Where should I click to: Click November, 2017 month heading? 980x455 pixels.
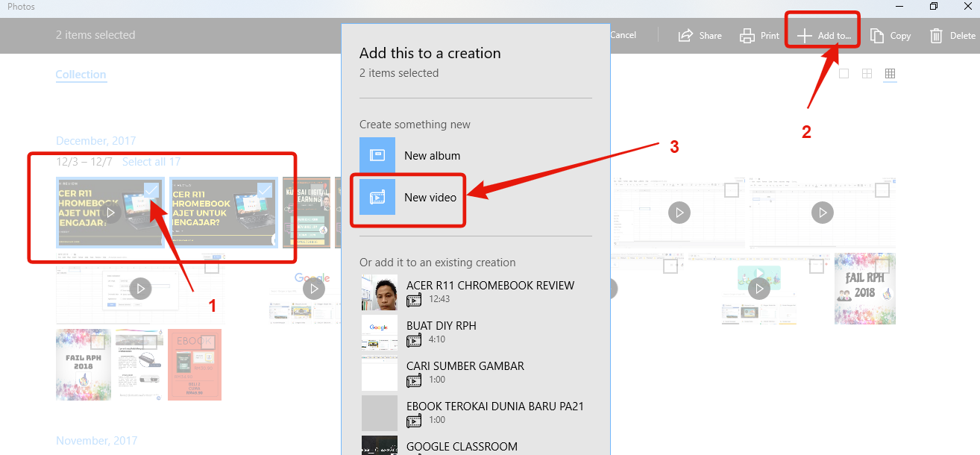96,441
